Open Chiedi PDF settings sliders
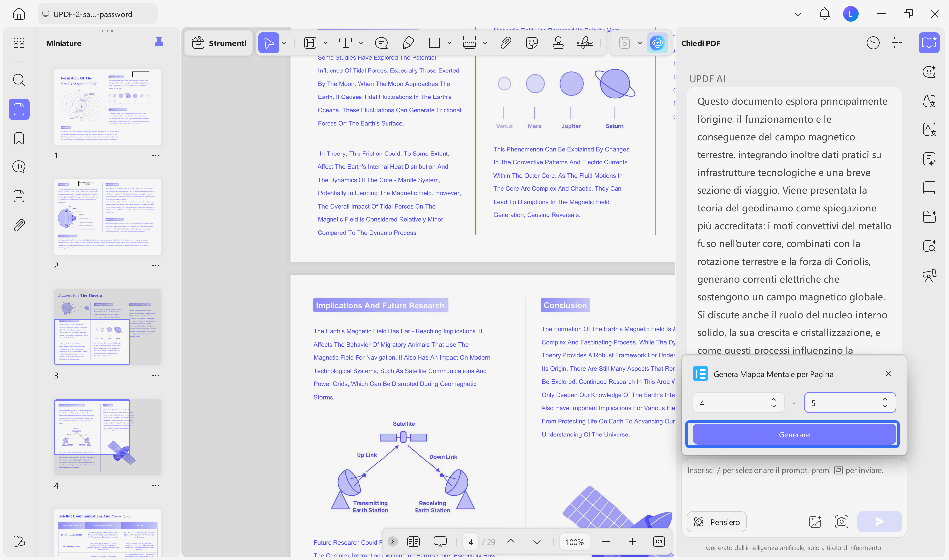The image size is (949, 560). pyautogui.click(x=897, y=43)
